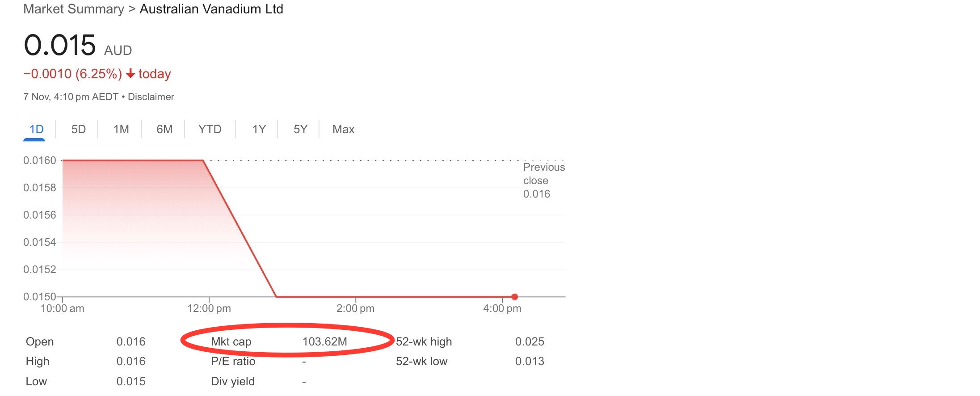The height and width of the screenshot is (396, 980).
Task: Click the P/E ratio label
Action: pos(233,361)
